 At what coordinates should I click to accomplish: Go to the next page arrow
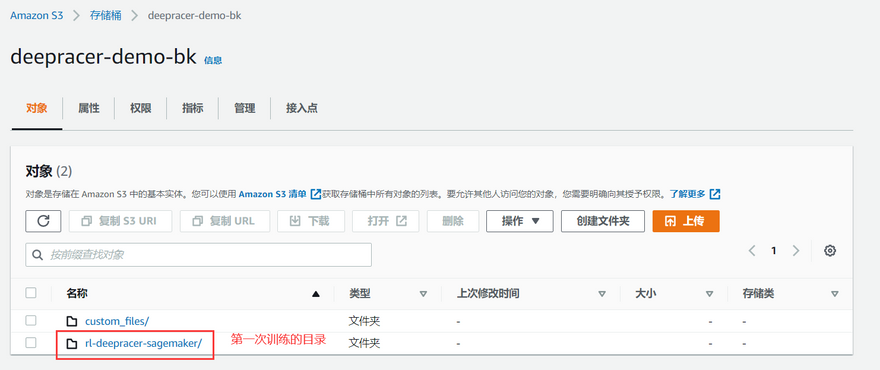click(795, 251)
